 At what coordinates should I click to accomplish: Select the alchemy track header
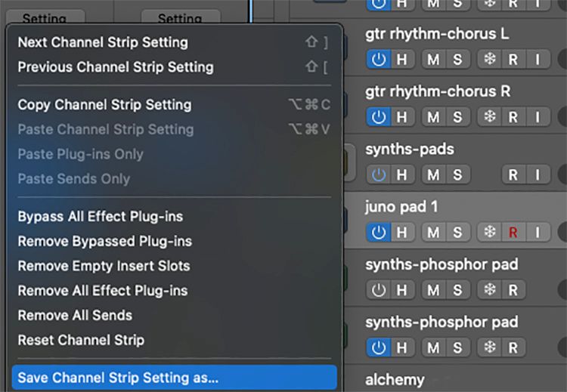coord(395,379)
